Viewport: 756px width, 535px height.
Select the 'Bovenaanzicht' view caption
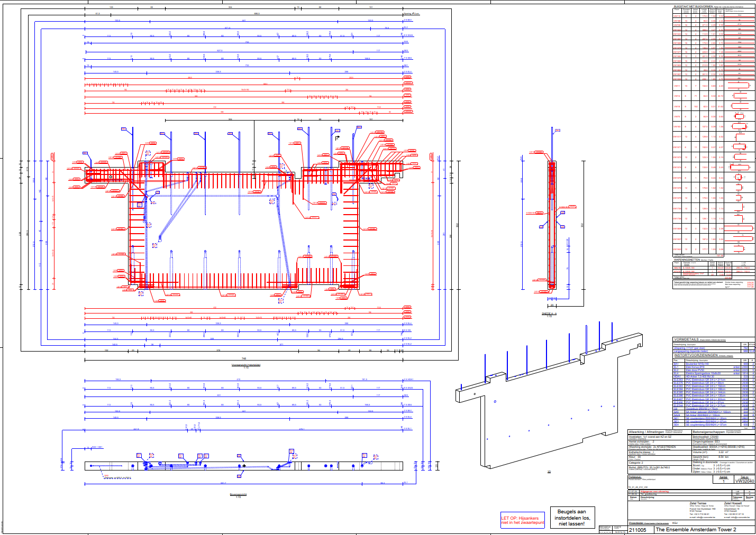[x=238, y=494]
